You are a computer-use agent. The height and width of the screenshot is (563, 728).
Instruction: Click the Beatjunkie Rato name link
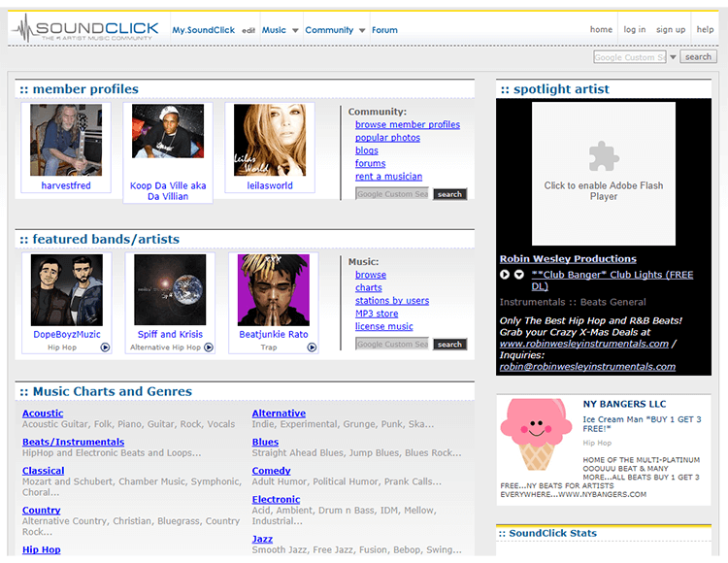pyautogui.click(x=274, y=334)
